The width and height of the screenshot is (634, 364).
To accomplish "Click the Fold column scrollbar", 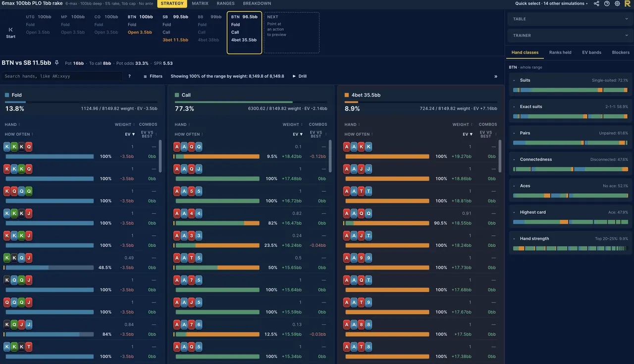I will tap(159, 156).
